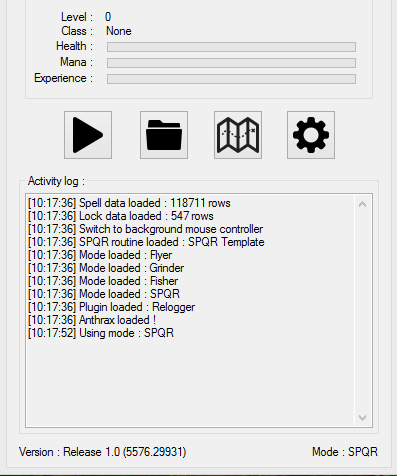The image size is (397, 476).
Task: Select the 'Anthrax loaded !' log line
Action: (x=92, y=320)
